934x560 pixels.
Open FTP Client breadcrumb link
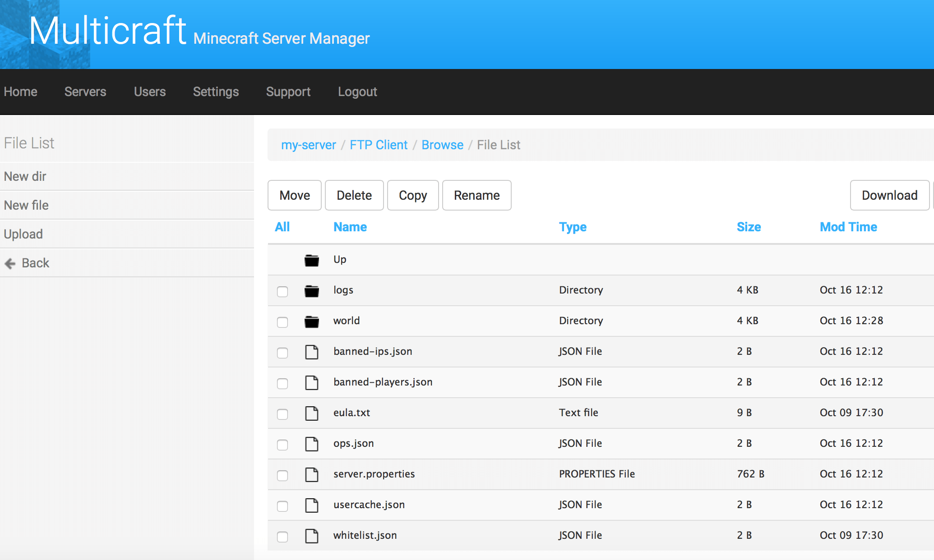tap(379, 145)
